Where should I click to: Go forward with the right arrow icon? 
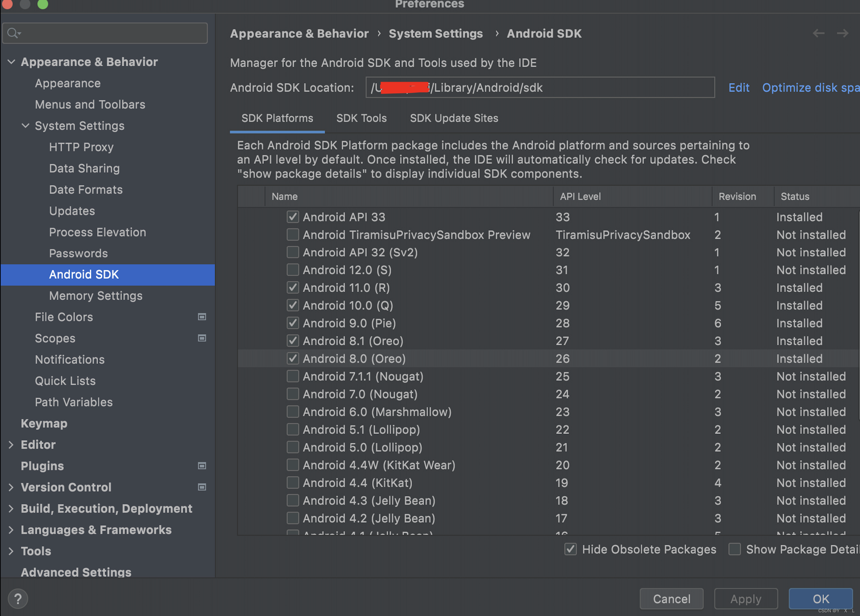[x=843, y=33]
